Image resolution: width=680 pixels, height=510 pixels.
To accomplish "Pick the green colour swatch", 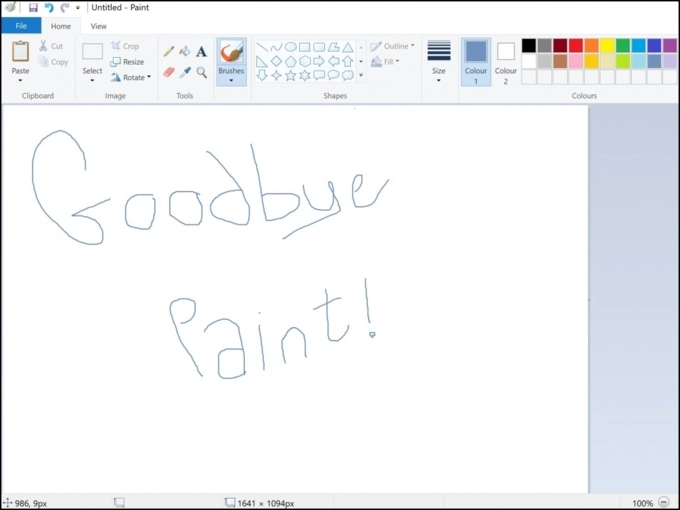I will click(623, 46).
